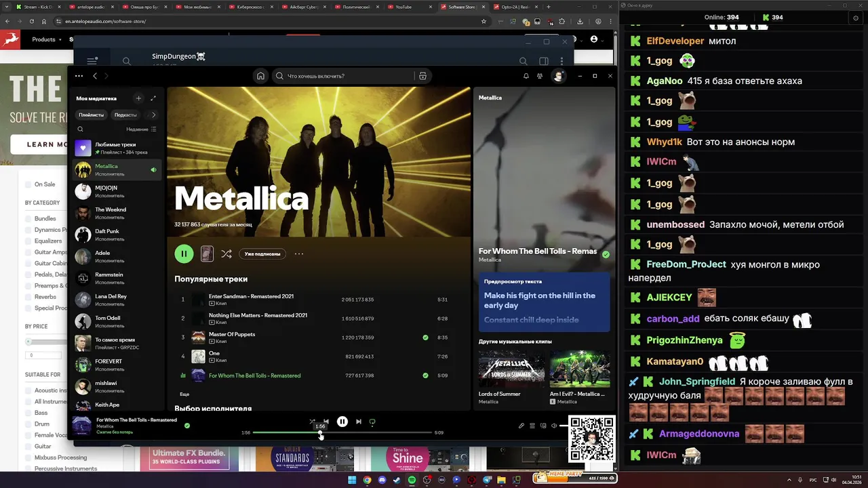The height and width of the screenshot is (488, 868).
Task: Open Windows Start menu in taskbar
Action: 352,480
